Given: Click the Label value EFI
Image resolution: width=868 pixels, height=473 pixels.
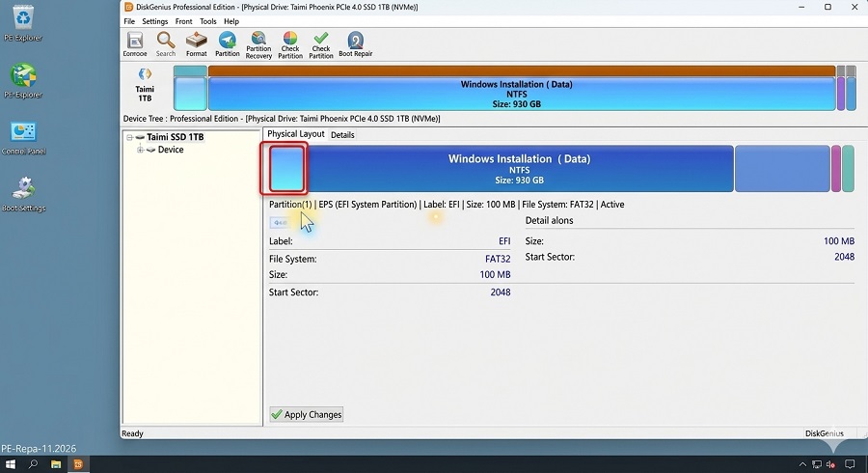Looking at the screenshot, I should [504, 241].
